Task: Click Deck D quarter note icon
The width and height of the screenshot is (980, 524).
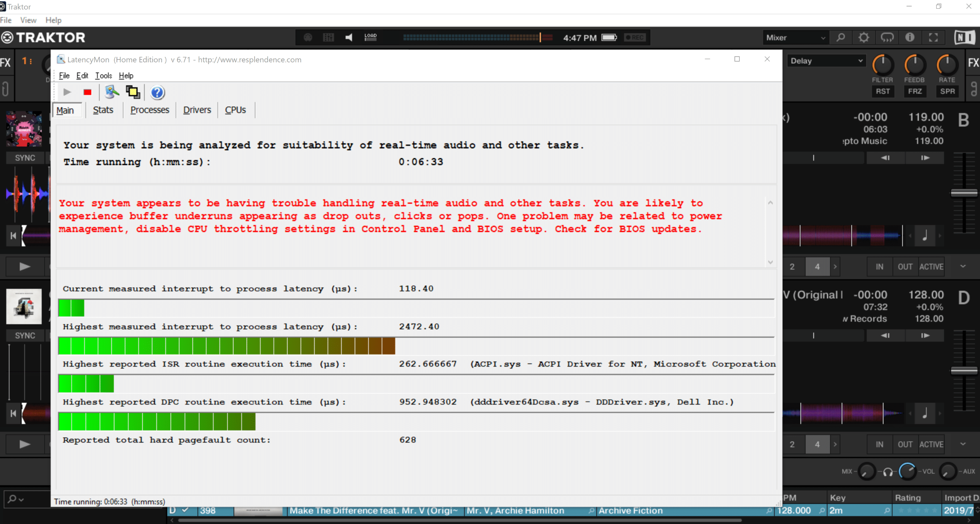Action: point(925,413)
